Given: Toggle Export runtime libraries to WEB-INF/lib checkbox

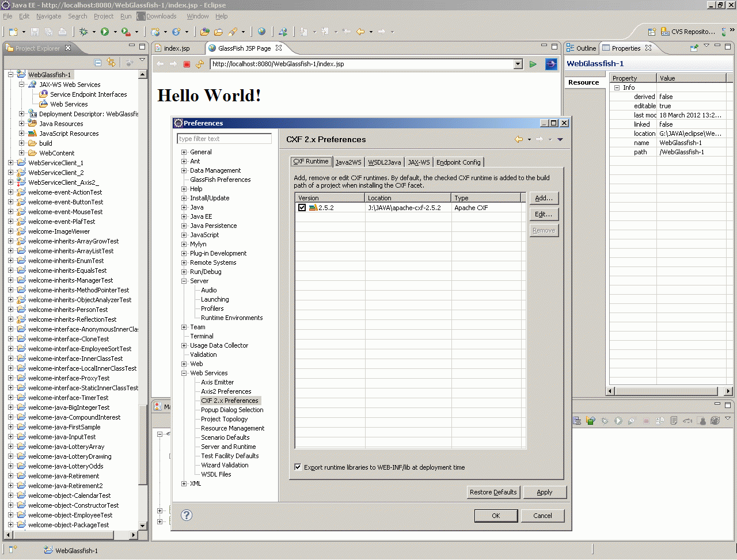Looking at the screenshot, I should 298,467.
